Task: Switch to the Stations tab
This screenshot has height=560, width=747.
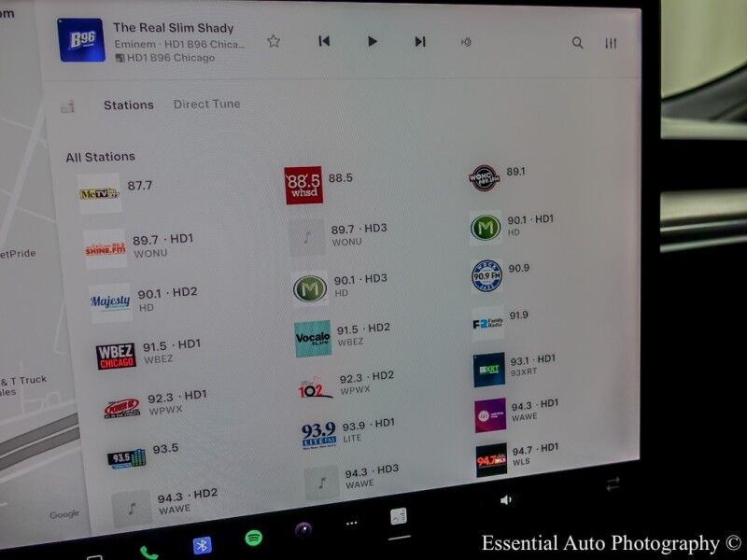Action: click(128, 105)
